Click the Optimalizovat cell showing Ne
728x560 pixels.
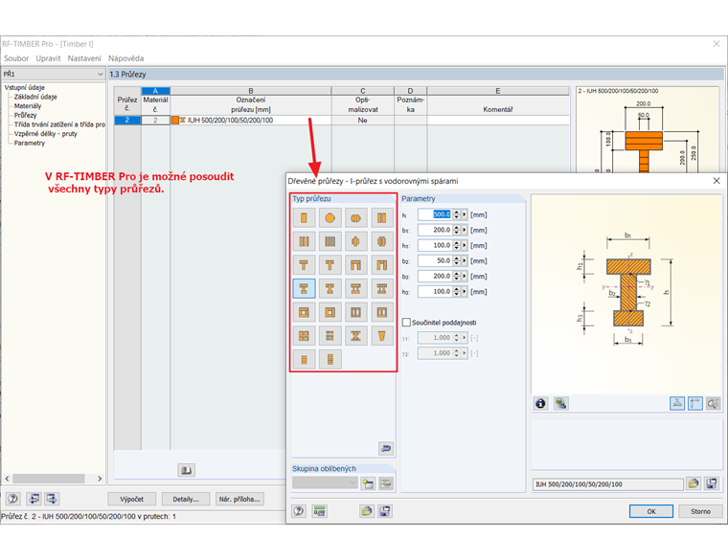coord(363,121)
